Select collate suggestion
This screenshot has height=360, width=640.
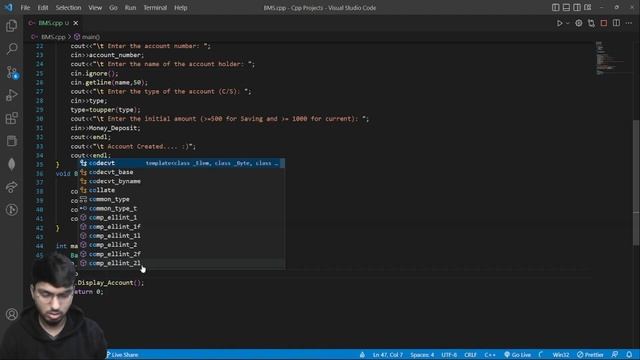(182, 190)
